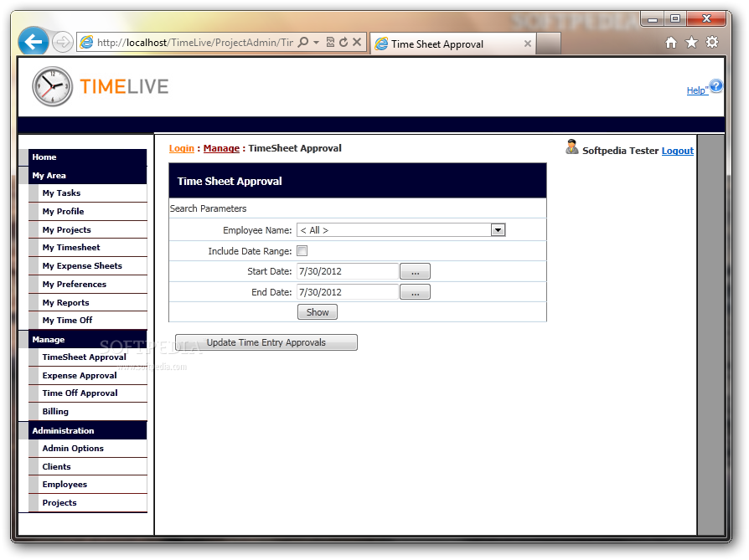This screenshot has width=749, height=560.
Task: Open My Expense Sheets in sidebar
Action: [87, 266]
